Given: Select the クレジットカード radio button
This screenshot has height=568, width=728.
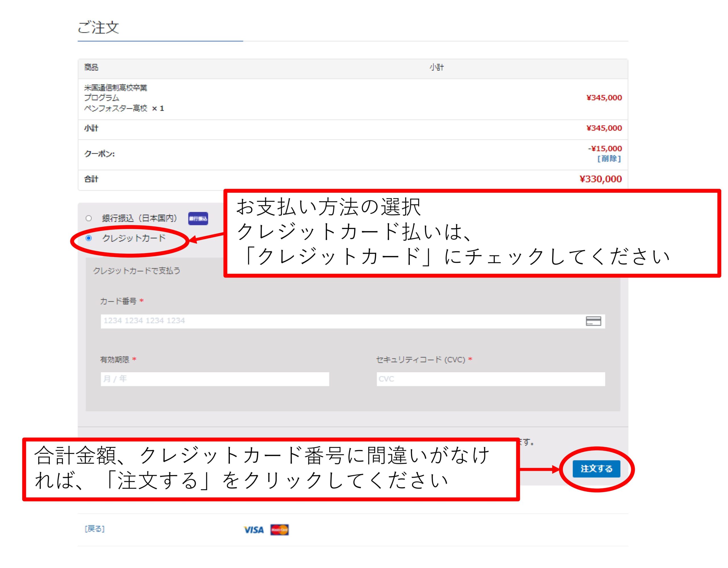Looking at the screenshot, I should (x=89, y=238).
